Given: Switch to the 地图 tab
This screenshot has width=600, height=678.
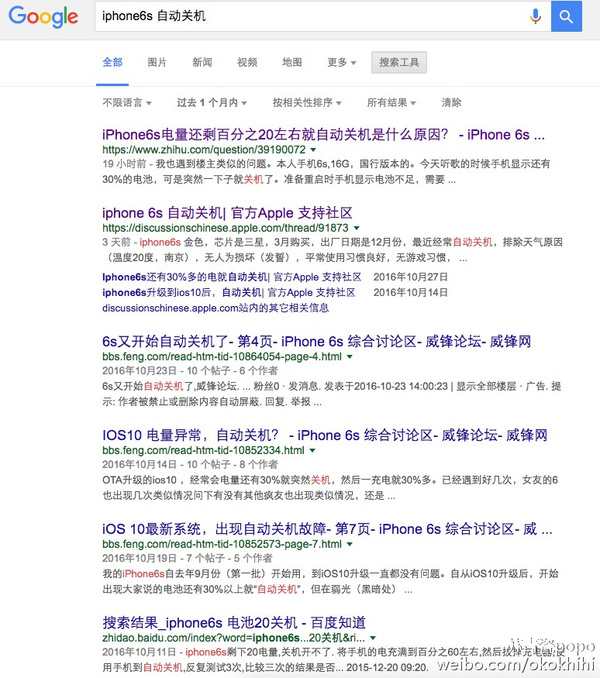Looking at the screenshot, I should pos(292,62).
